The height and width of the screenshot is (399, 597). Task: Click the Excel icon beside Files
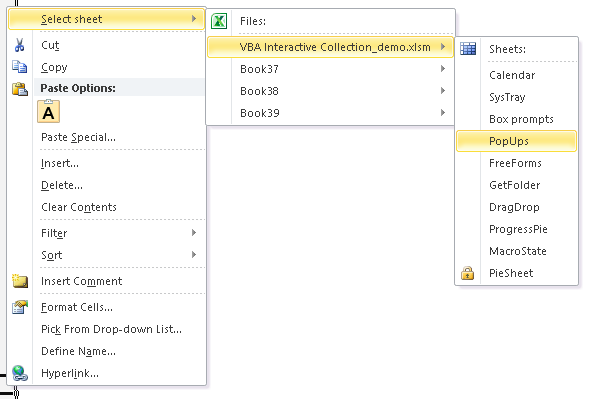coord(219,21)
